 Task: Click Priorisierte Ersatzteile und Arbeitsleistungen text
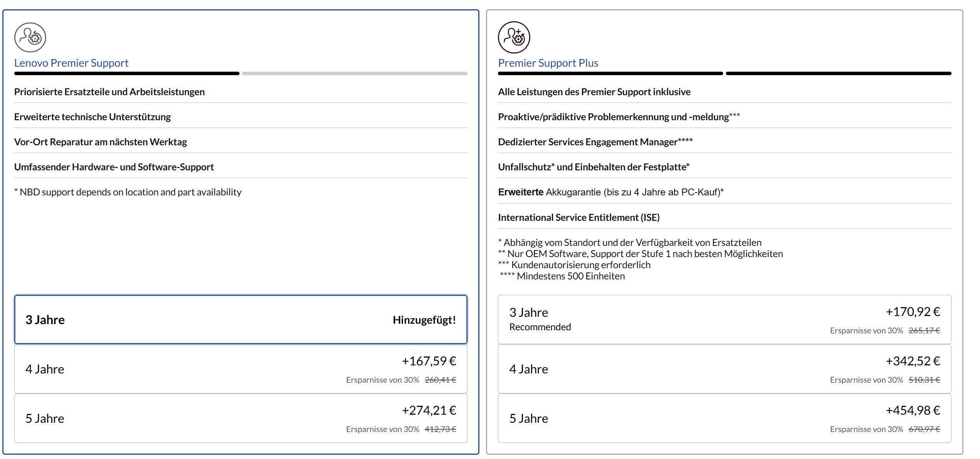pyautogui.click(x=109, y=92)
